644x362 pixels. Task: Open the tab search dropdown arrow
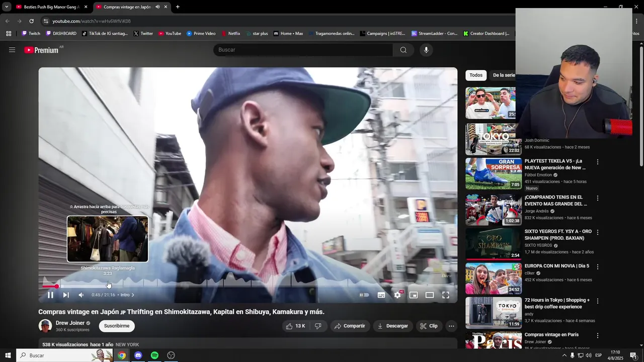7,7
